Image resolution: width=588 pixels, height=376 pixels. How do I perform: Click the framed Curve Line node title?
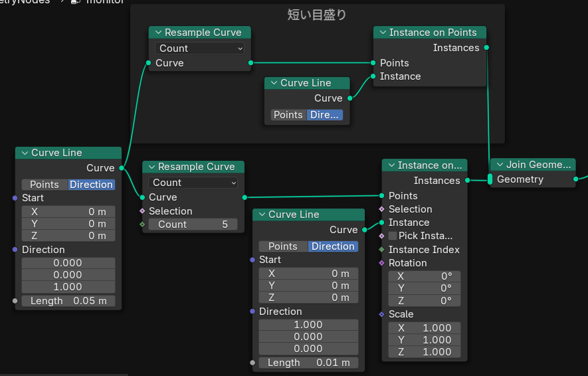[x=306, y=83]
